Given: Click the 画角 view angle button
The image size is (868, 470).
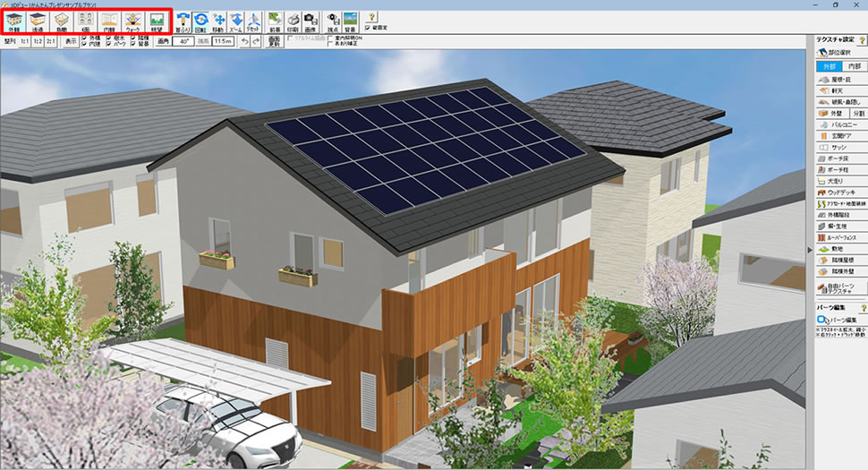Looking at the screenshot, I should (163, 41).
